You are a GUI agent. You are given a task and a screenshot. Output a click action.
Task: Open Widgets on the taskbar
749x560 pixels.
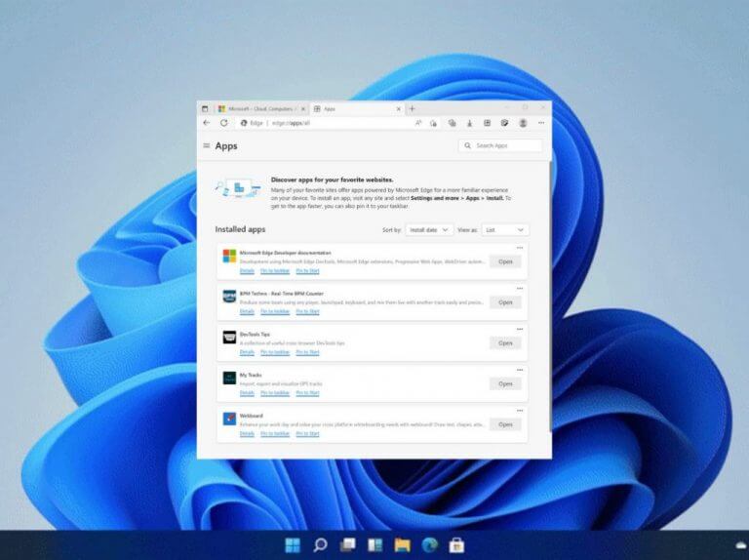(374, 545)
